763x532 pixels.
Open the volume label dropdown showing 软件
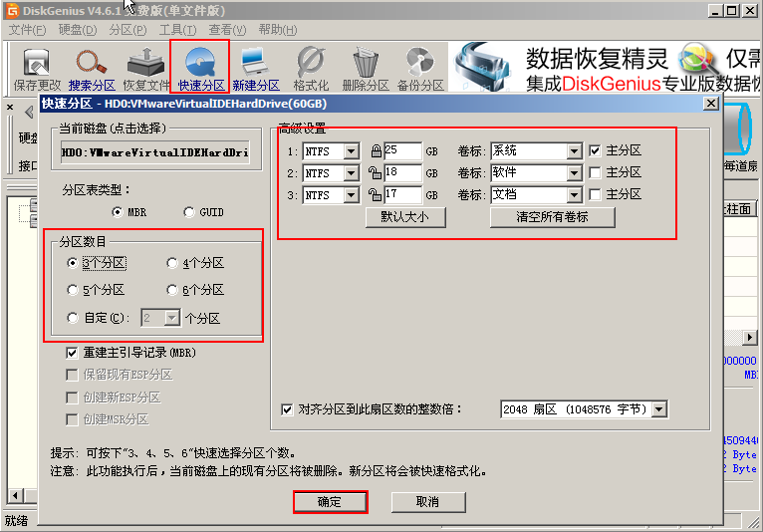click(574, 173)
